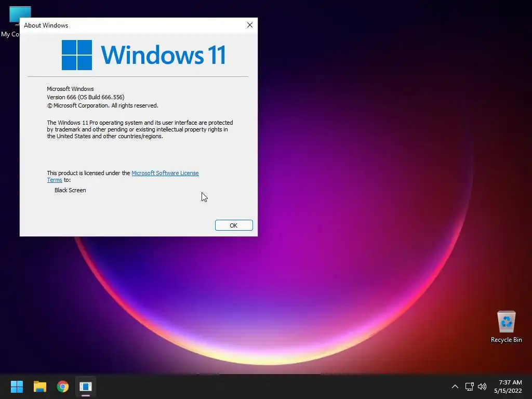Launch File Explorer from the taskbar
Viewport: 532px width, 399px height.
pos(39,387)
